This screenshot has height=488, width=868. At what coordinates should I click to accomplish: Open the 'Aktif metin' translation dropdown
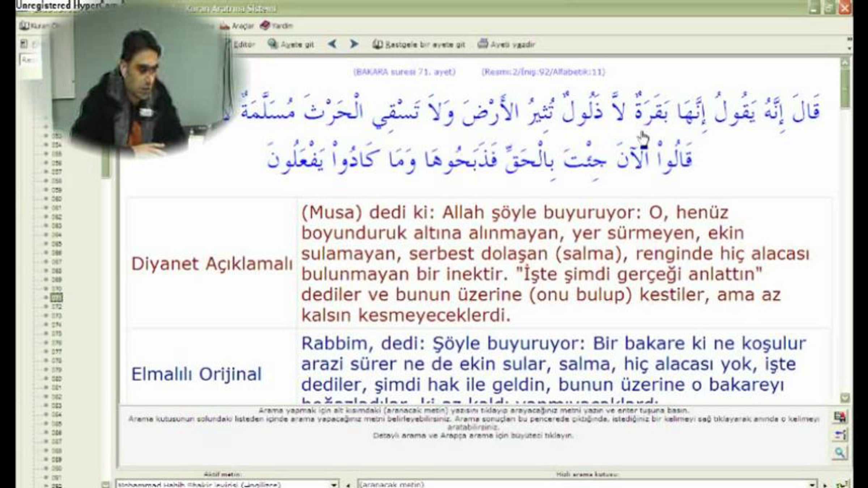333,484
